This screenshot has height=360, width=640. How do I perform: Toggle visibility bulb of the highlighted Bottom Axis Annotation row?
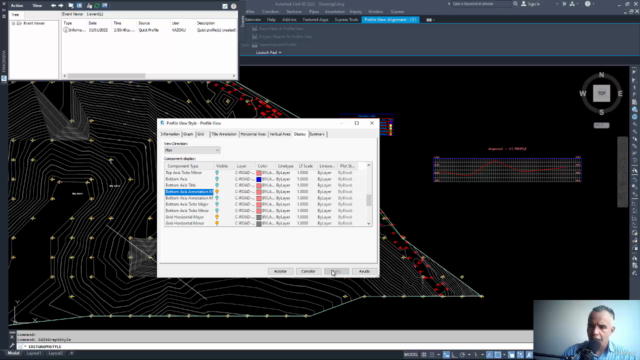[x=217, y=191]
